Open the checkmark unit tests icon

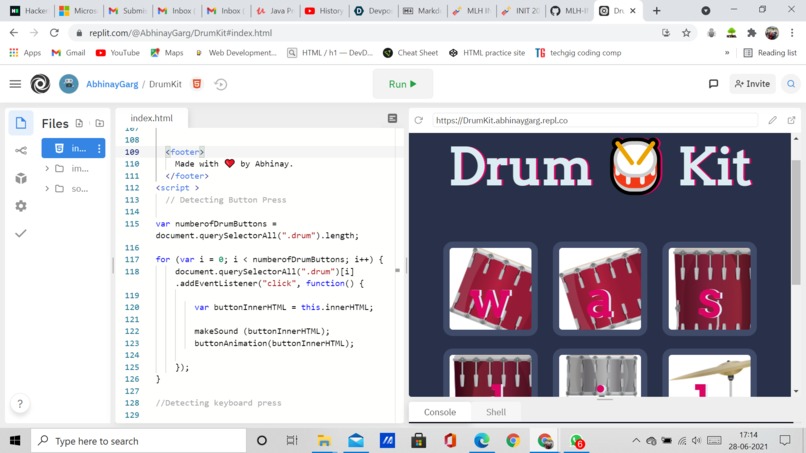coord(21,233)
